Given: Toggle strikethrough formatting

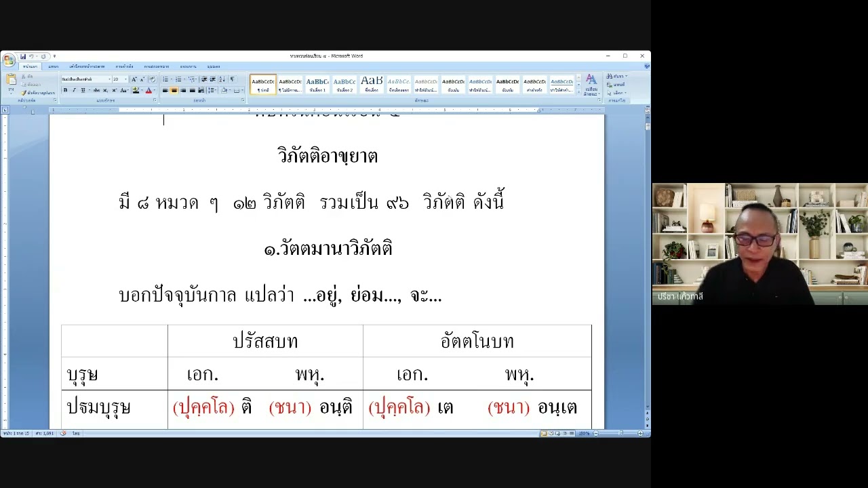Looking at the screenshot, I should tap(96, 90).
